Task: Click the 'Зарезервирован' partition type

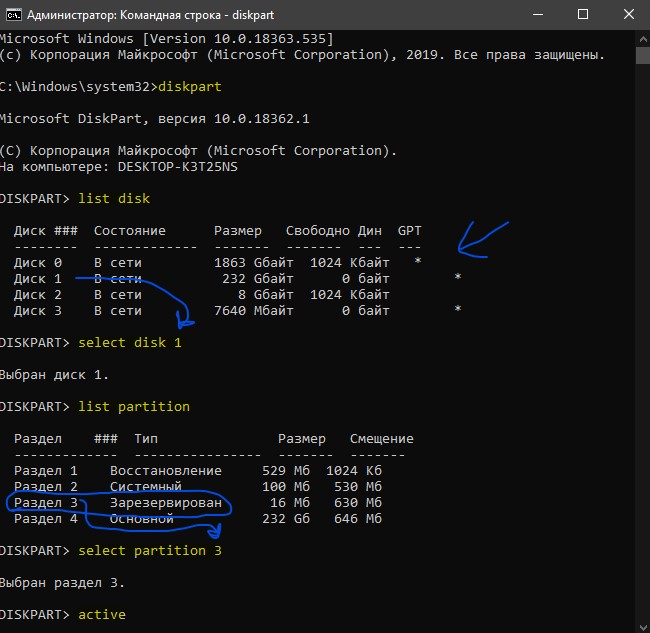Action: pyautogui.click(x=166, y=502)
